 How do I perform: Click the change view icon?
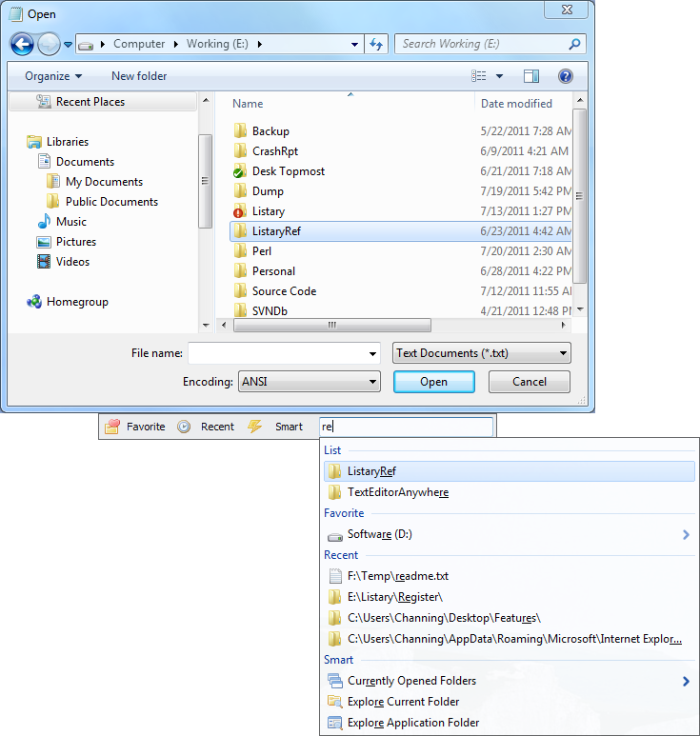[x=478, y=76]
